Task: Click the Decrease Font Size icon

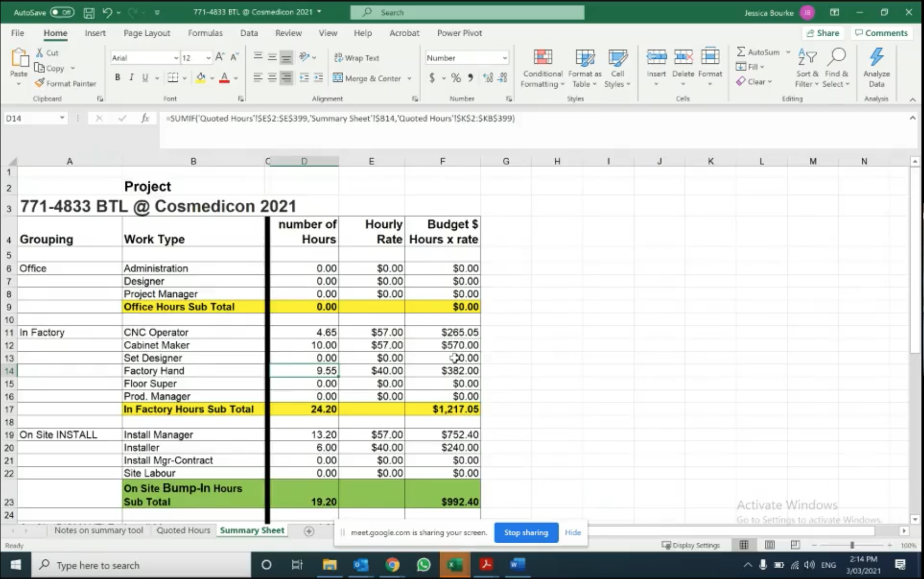Action: point(234,58)
